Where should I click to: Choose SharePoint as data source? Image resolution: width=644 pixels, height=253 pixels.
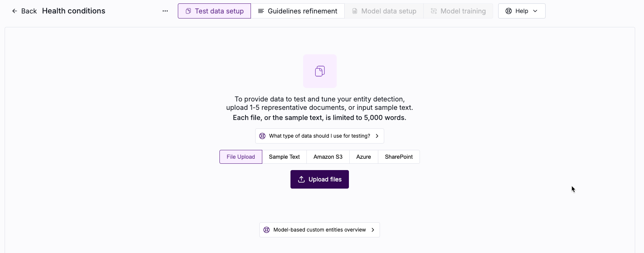coord(399,157)
